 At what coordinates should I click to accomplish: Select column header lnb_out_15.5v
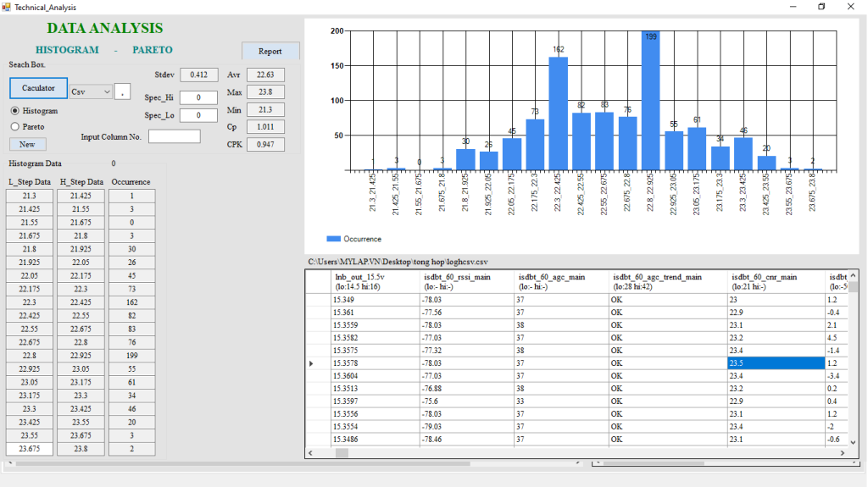(x=376, y=282)
